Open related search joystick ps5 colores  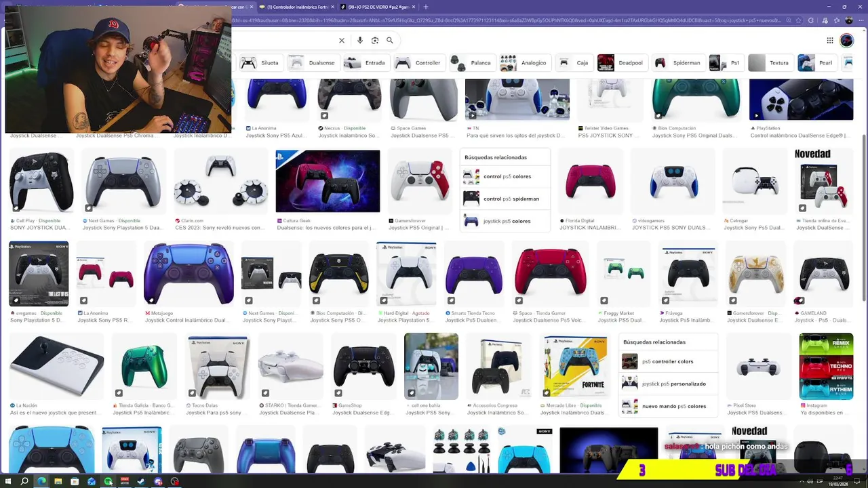coord(505,222)
